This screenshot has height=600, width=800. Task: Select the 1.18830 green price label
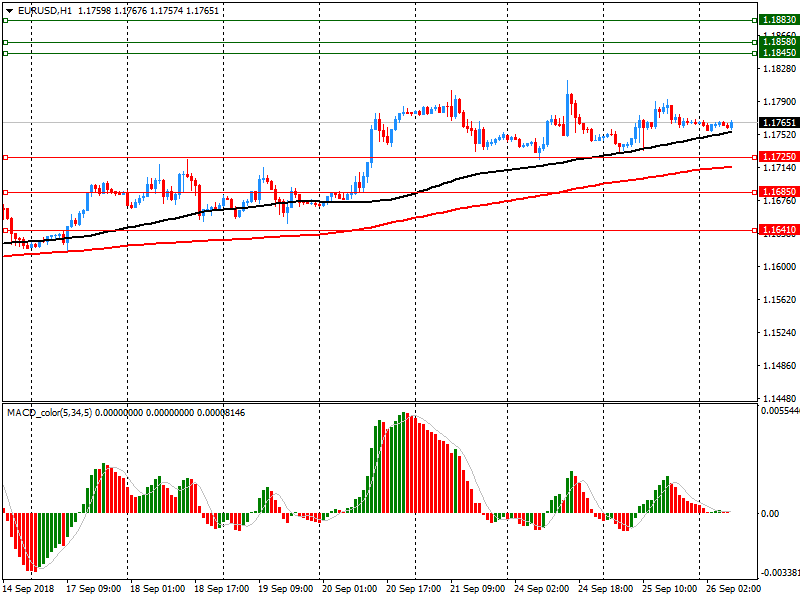pos(778,20)
